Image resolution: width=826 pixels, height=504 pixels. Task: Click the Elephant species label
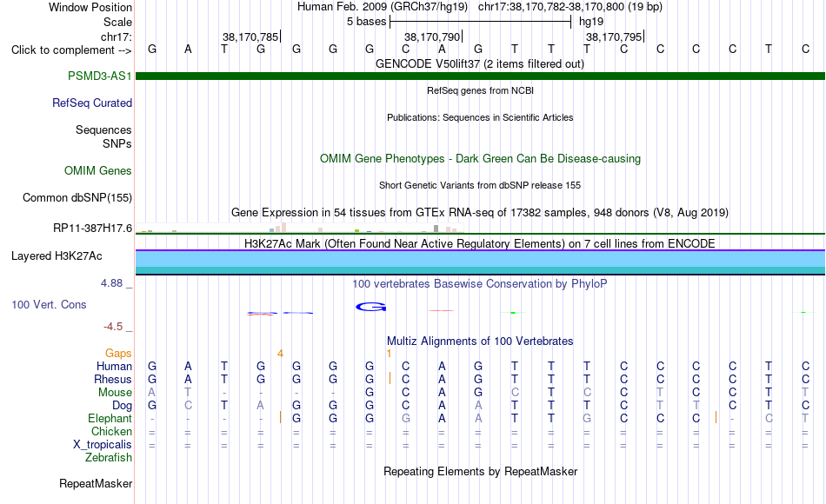110,418
